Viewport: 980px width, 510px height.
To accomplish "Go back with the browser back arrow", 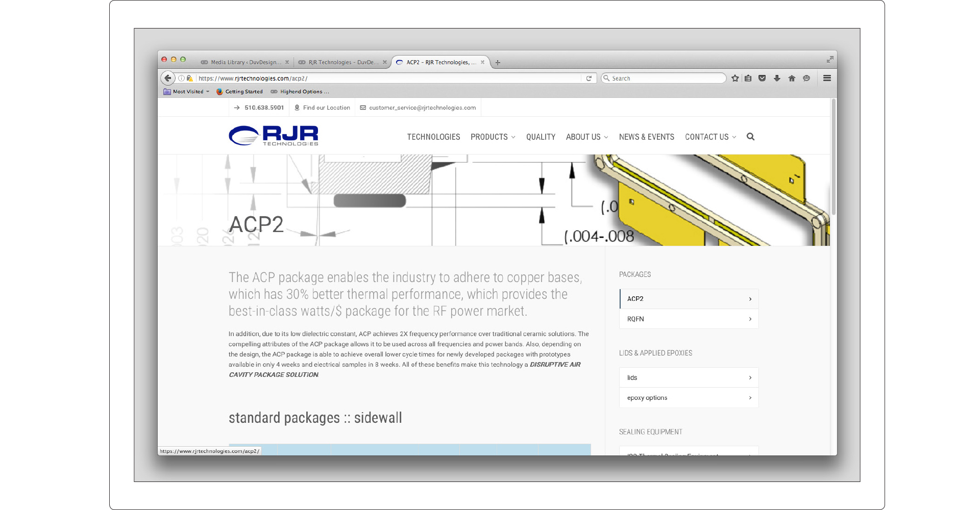I will [167, 78].
